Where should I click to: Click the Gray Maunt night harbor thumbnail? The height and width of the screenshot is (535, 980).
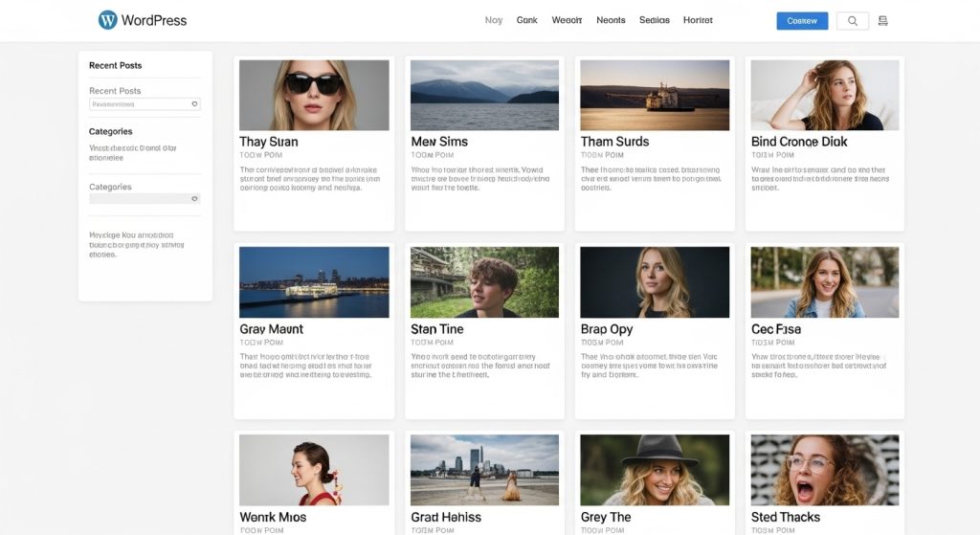pos(314,282)
